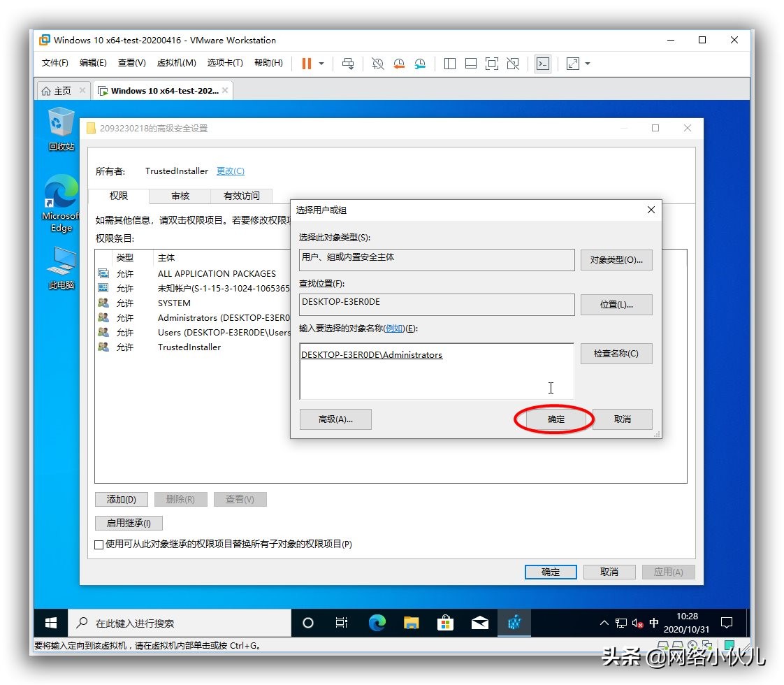The width and height of the screenshot is (784, 685).
Task: Open the snapshot manager
Action: tap(421, 64)
